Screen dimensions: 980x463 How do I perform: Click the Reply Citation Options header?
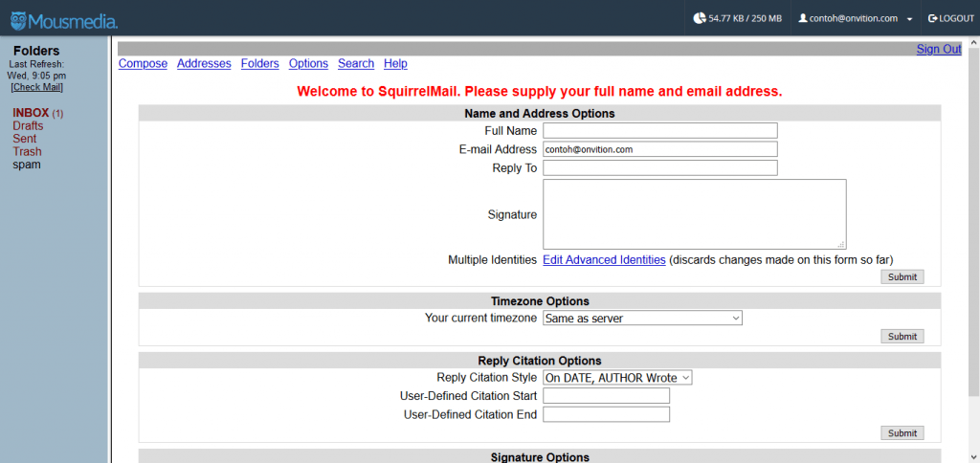coord(540,362)
